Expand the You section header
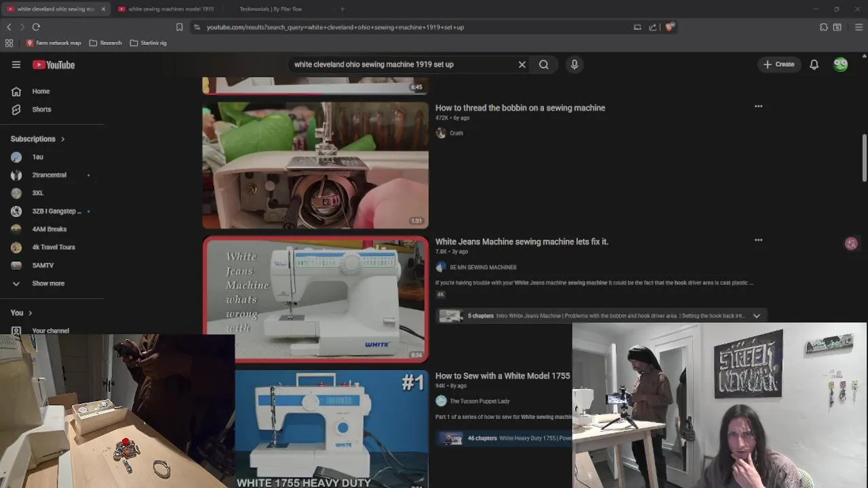The image size is (868, 488). [22, 312]
